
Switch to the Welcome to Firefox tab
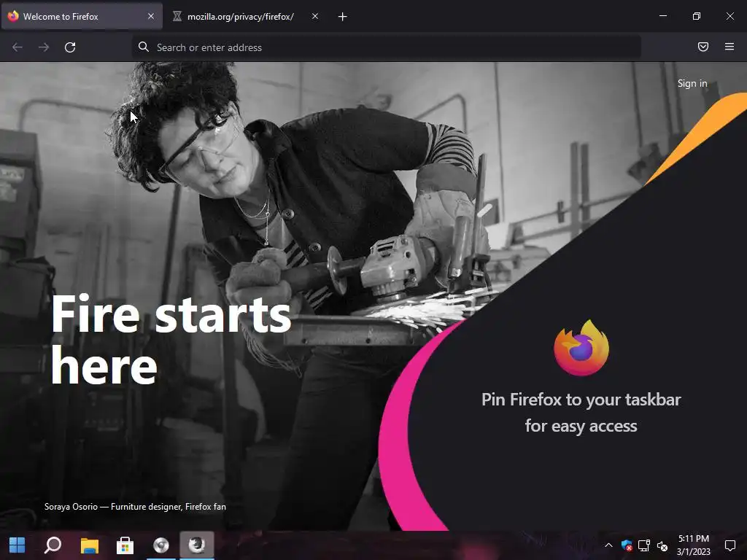coord(82,16)
